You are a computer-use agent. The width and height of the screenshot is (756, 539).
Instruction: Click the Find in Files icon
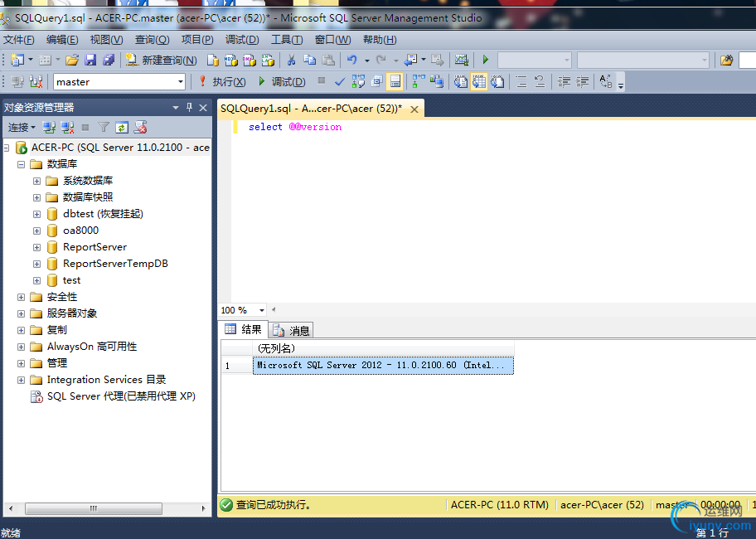click(x=727, y=60)
